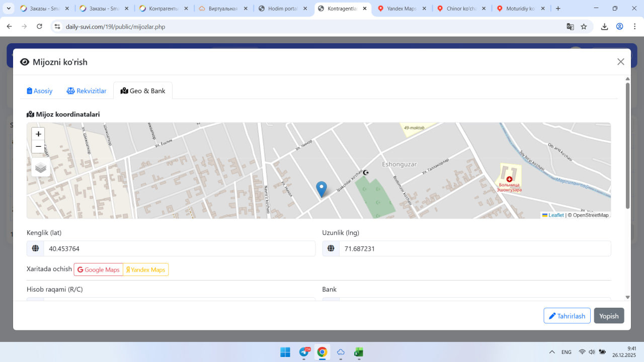This screenshot has height=362, width=644.
Task: Open Excel from the taskbar
Action: click(x=359, y=352)
